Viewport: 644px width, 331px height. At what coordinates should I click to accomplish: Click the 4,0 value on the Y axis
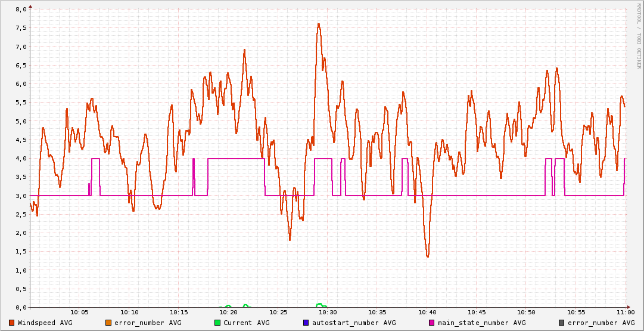20,159
